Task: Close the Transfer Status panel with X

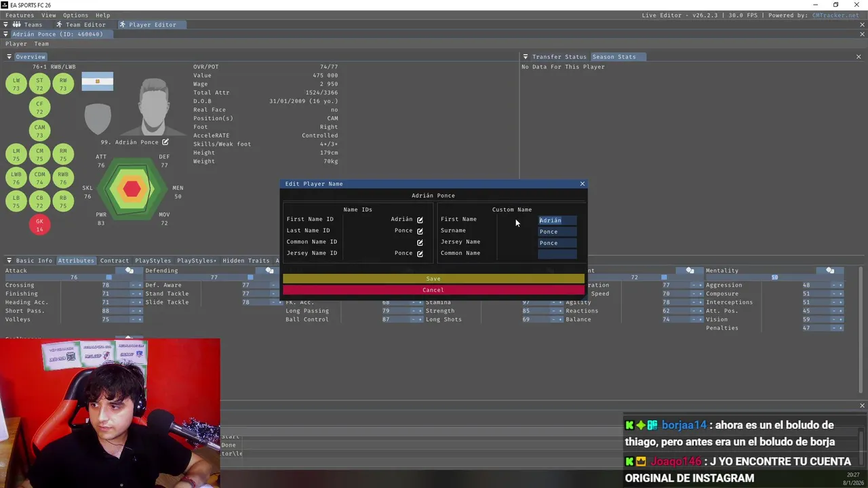Action: [x=859, y=57]
